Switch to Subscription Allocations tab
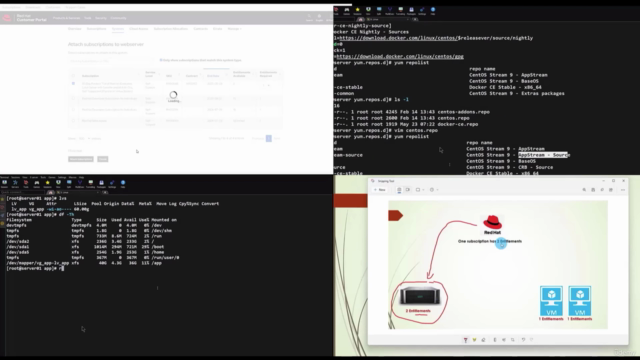This screenshot has height=360, width=640. click(x=171, y=29)
